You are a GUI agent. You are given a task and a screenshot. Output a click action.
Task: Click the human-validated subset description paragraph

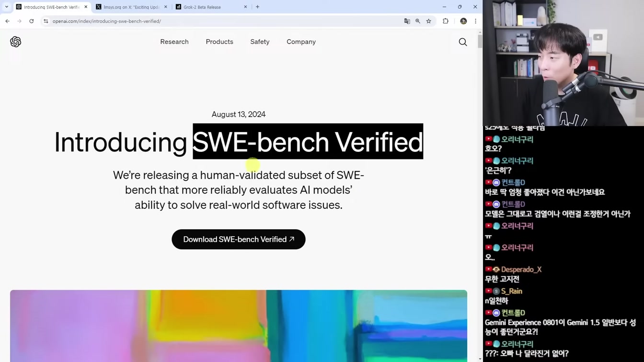(239, 190)
